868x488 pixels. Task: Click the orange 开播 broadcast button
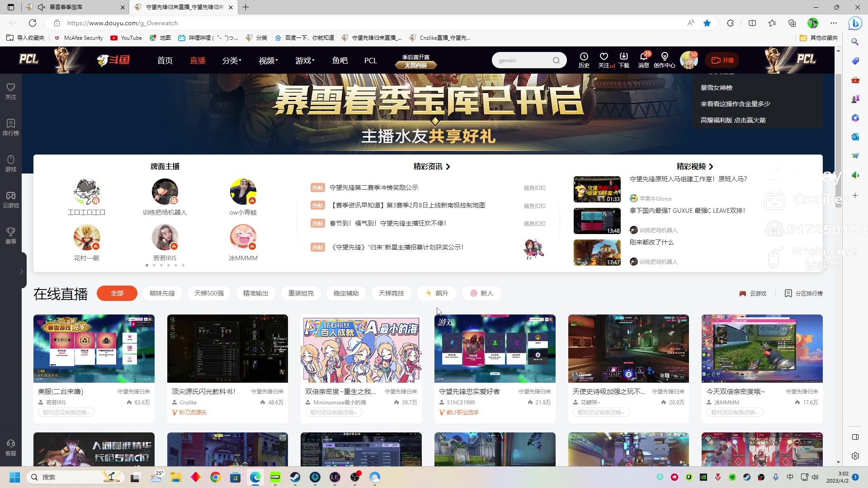[722, 60]
